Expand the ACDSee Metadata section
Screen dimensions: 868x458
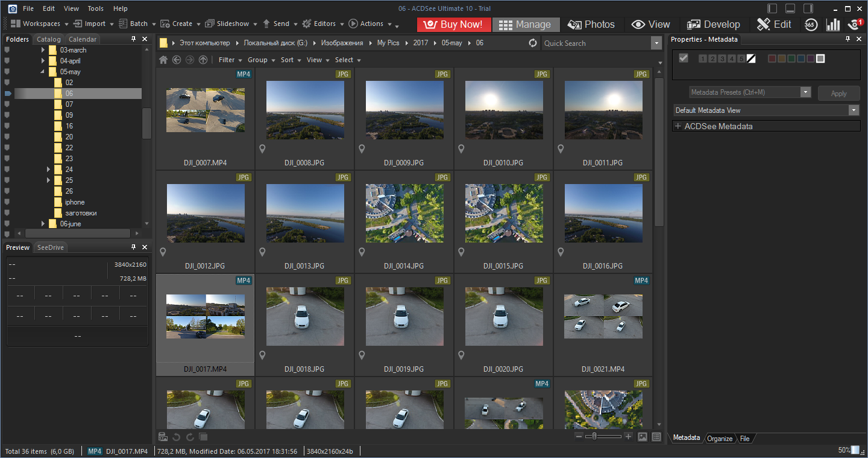678,126
